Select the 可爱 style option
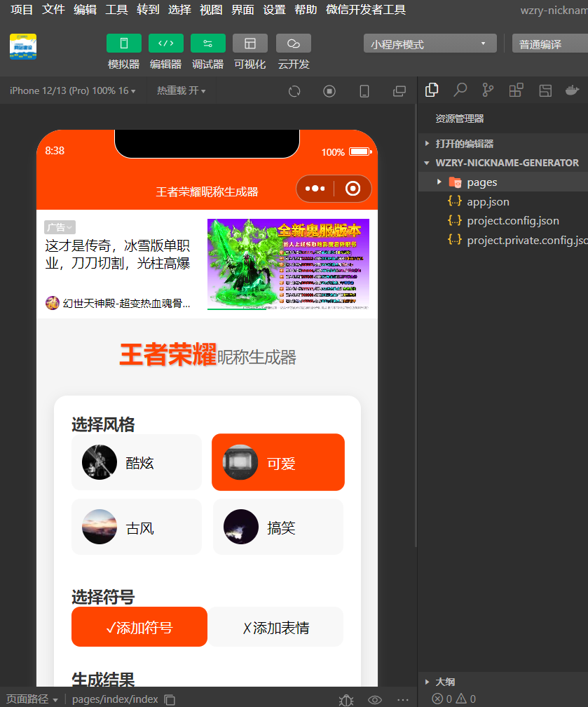 pos(278,462)
